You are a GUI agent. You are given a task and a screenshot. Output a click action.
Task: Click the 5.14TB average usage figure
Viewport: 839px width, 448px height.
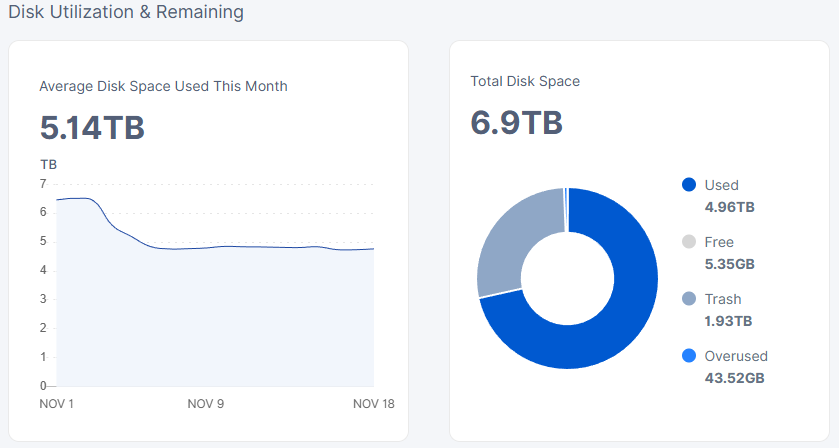point(92,128)
